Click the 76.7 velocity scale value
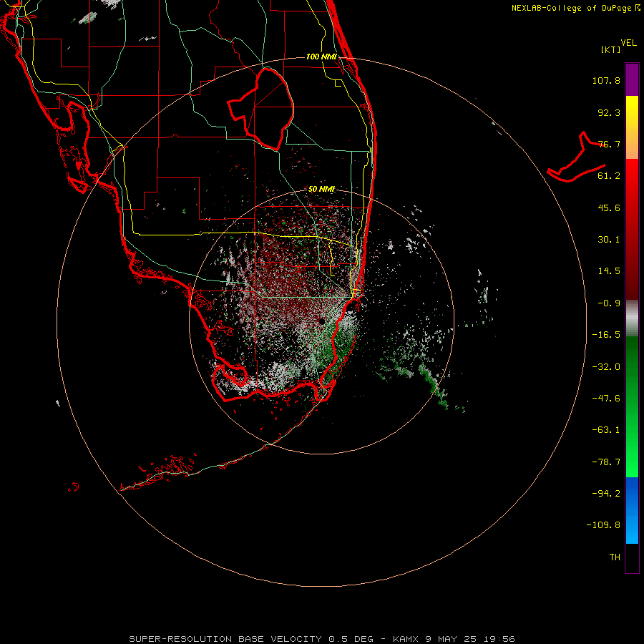 (609, 144)
